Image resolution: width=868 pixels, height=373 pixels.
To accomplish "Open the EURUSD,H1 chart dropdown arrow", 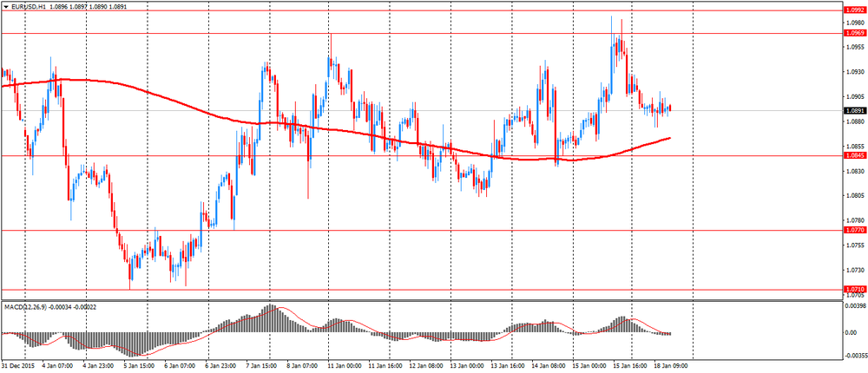I will (5, 6).
